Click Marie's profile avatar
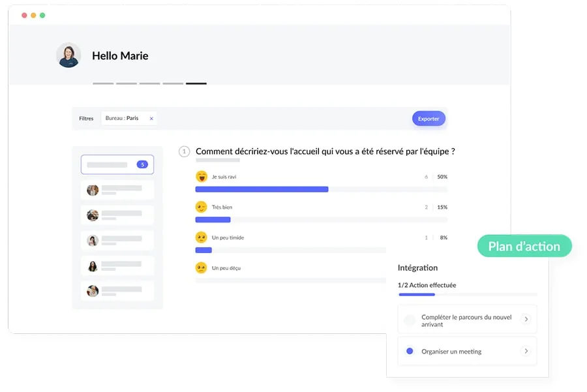587x392 pixels. click(68, 55)
